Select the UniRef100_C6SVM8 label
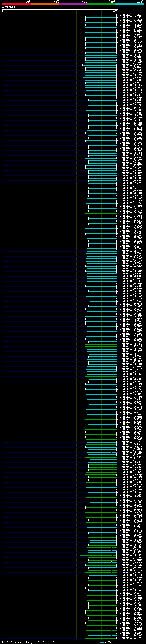Viewport: 146px width, 644px height. [x=131, y=77]
